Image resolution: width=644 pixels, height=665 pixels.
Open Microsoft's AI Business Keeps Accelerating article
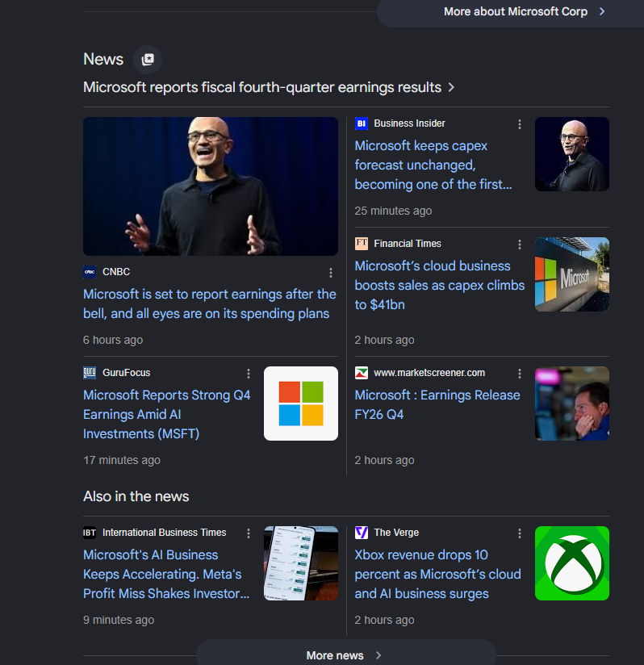click(x=166, y=575)
